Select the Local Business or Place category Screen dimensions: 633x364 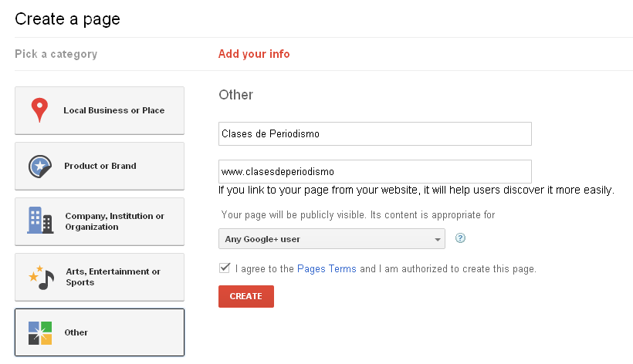[113, 110]
